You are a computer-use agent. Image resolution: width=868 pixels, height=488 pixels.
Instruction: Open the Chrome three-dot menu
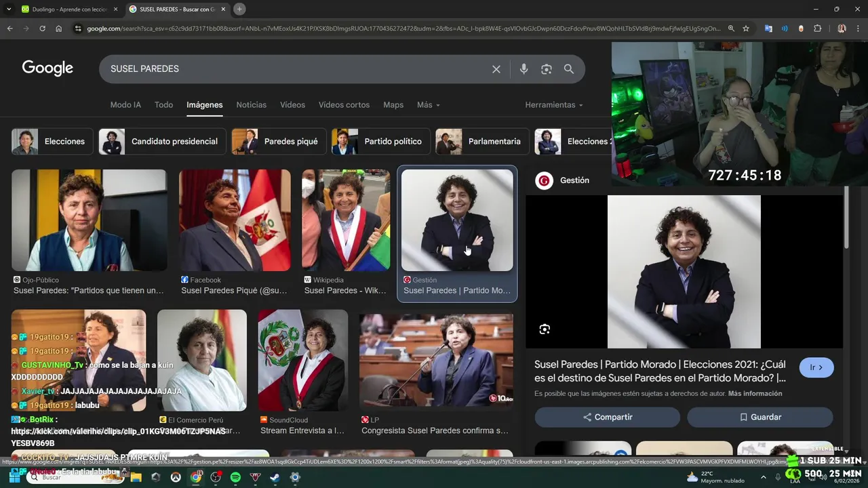point(858,28)
